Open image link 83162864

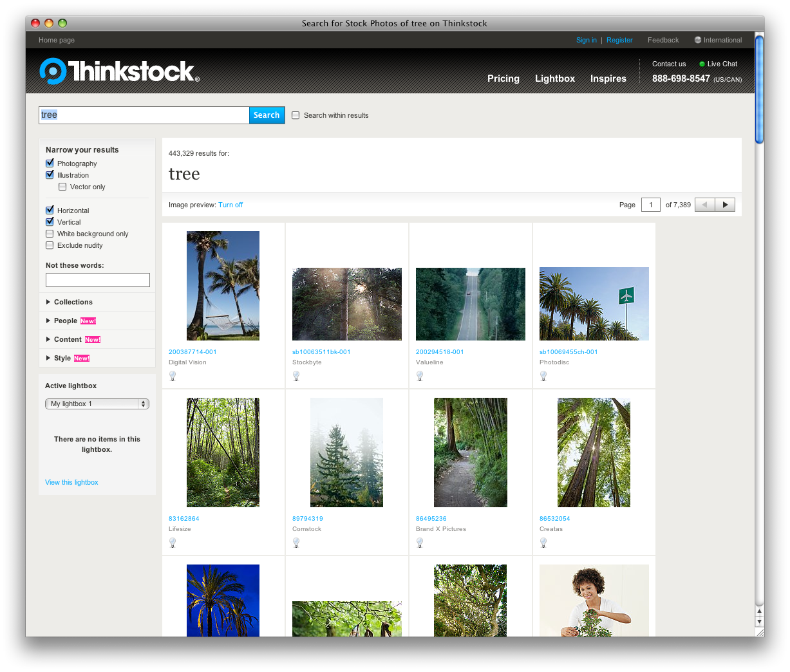pyautogui.click(x=184, y=519)
